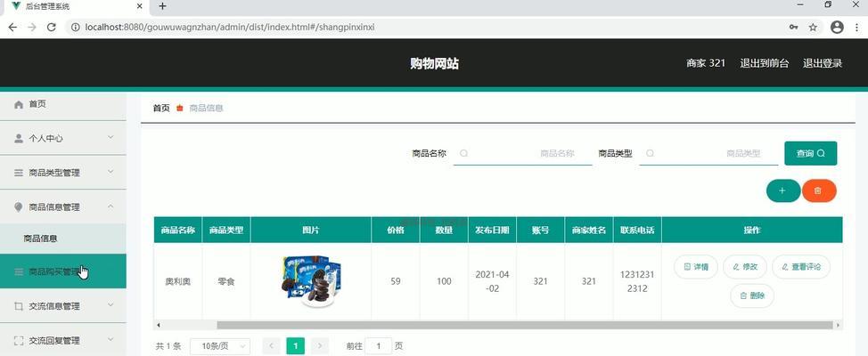The height and width of the screenshot is (356, 868).
Task: Open the Chrome three-dot menu
Action: [x=856, y=27]
